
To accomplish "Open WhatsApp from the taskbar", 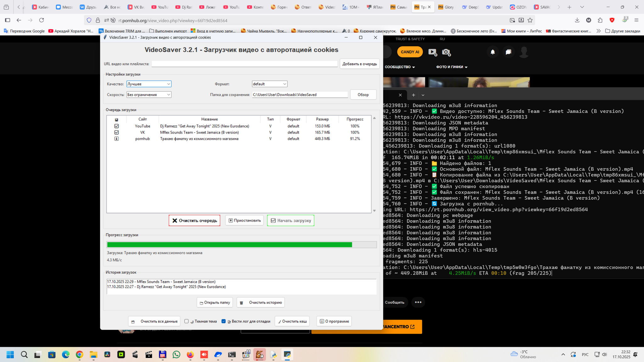I will coord(176,355).
